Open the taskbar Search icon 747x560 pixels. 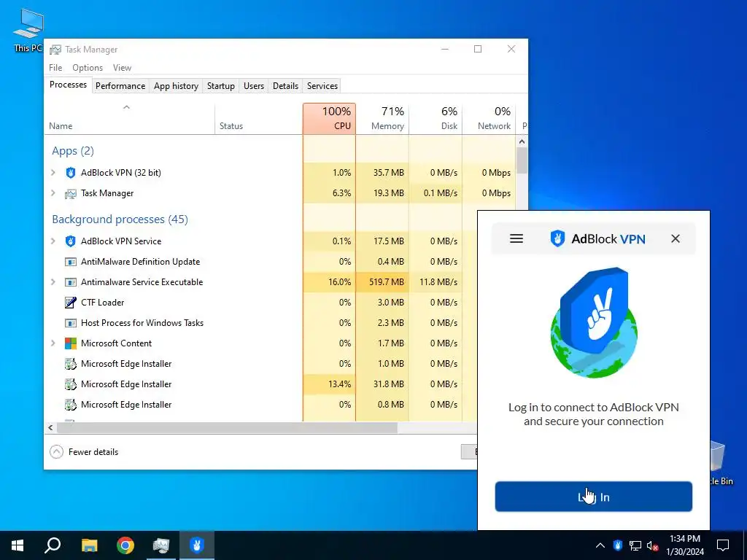click(x=53, y=545)
